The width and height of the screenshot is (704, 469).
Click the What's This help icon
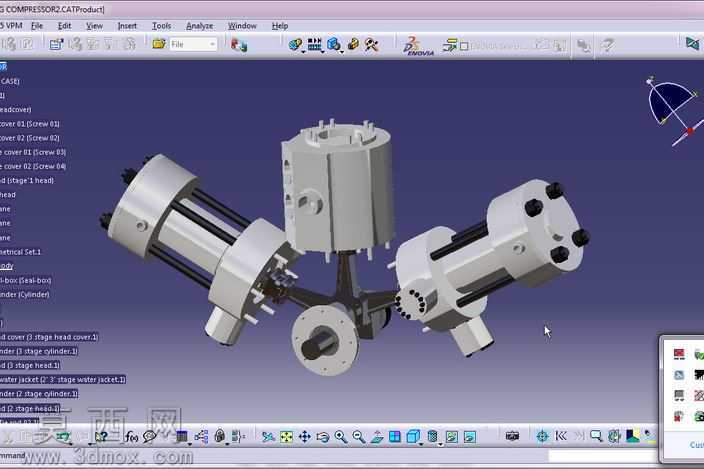pyautogui.click(x=101, y=436)
